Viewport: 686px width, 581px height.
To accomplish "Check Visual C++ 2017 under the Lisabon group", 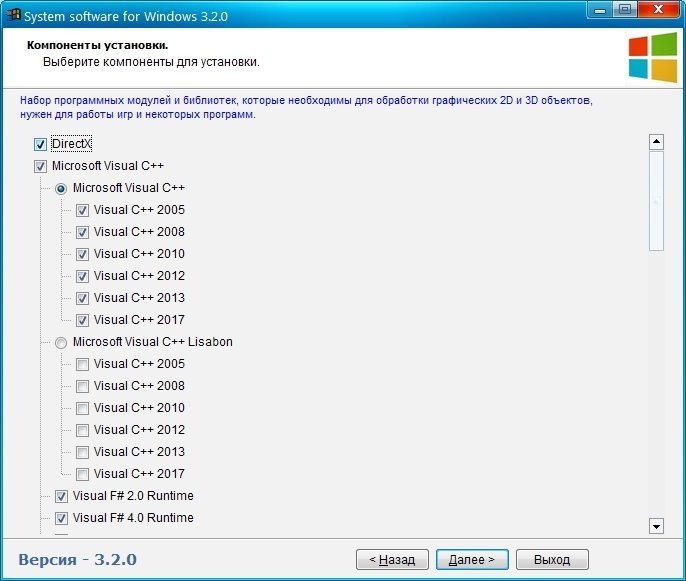I will 82,474.
